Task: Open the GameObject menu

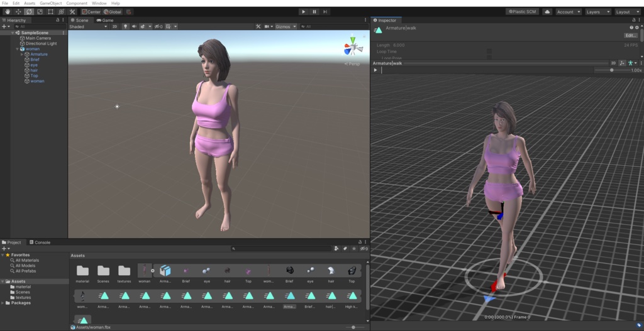Action: (50, 3)
